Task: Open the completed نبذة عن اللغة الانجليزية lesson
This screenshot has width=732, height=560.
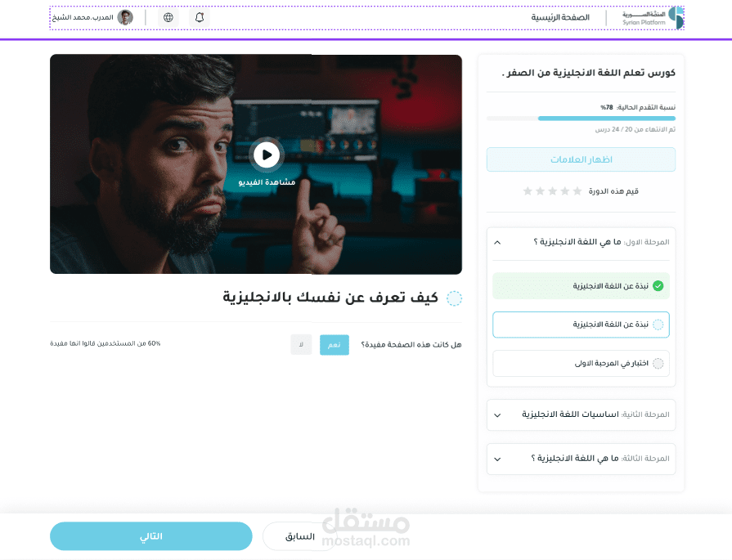Action: [581, 285]
